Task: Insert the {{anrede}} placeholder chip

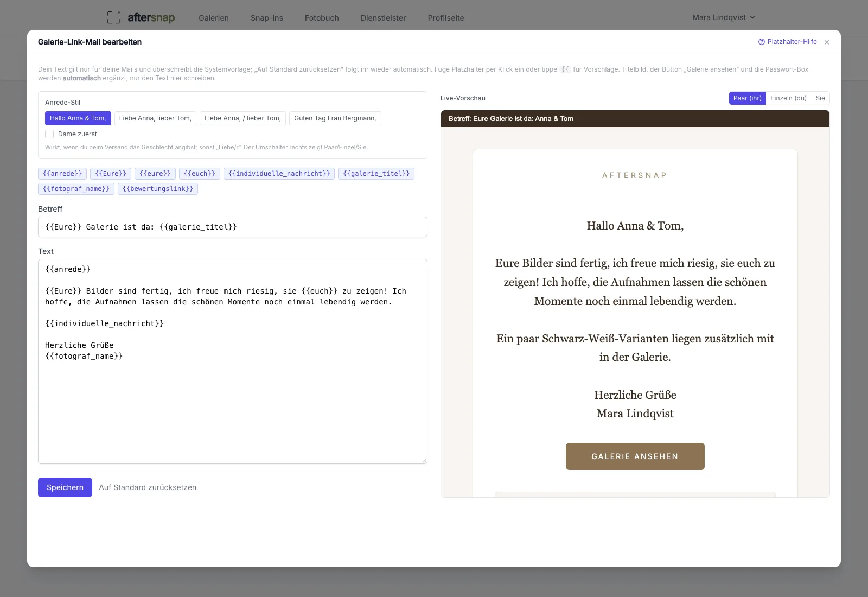Action: pos(62,174)
